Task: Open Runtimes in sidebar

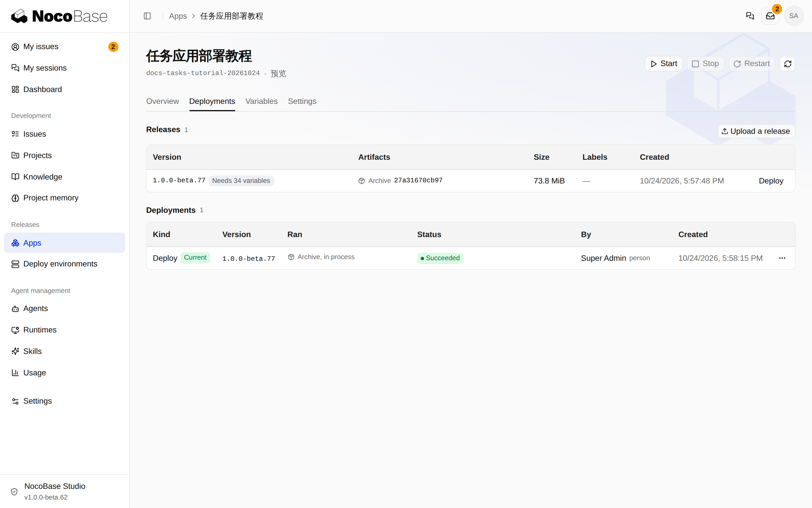Action: [64, 330]
